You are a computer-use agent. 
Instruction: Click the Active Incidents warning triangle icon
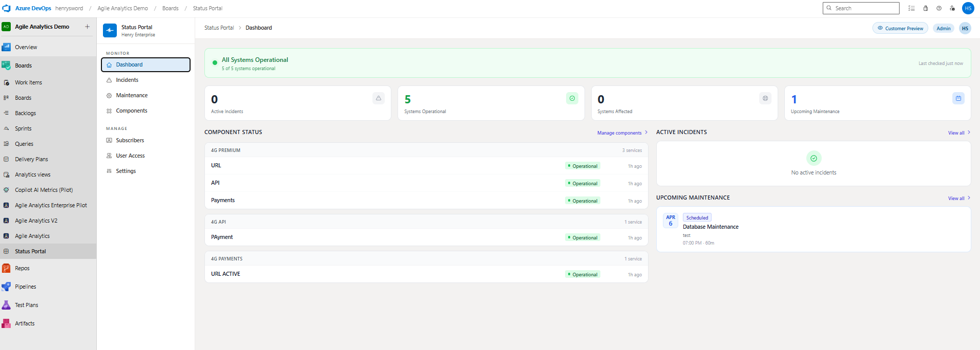(379, 98)
